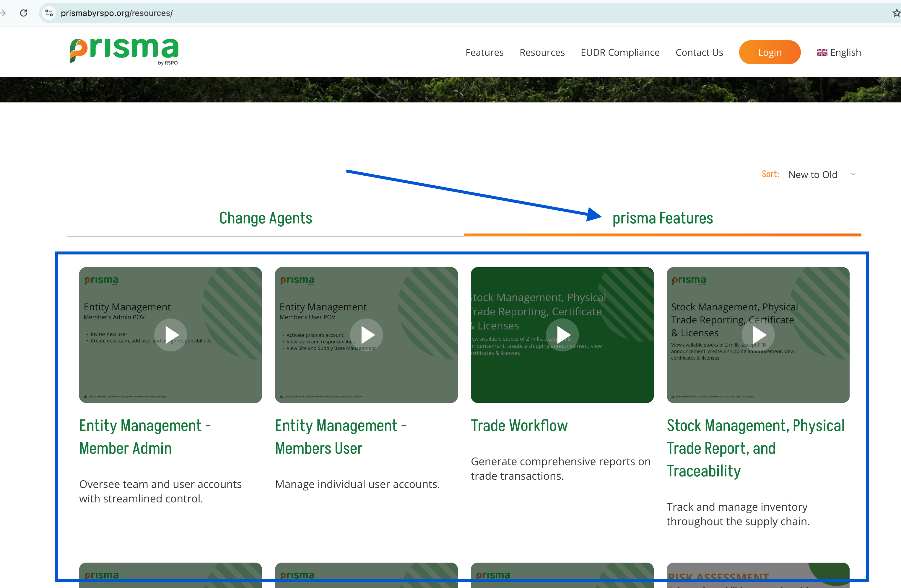
Task: Open the Contact Us page
Action: click(x=699, y=52)
